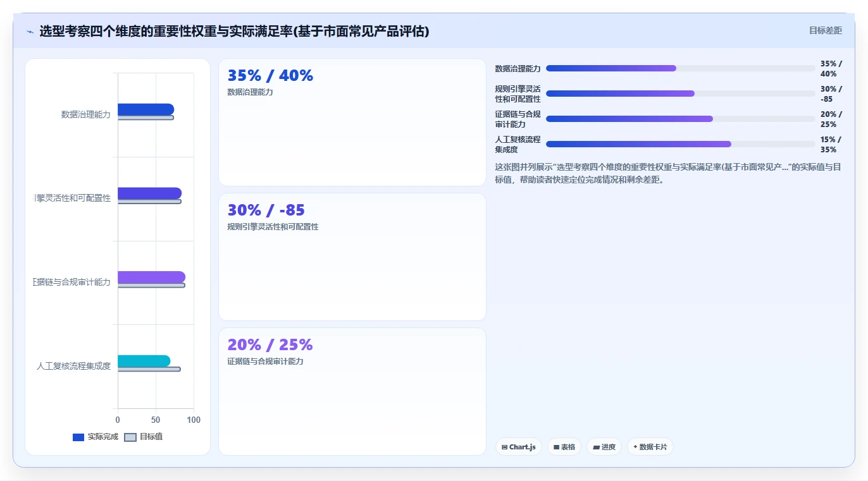Click the 人工复核流程集成度 axis label in chart

73,366
